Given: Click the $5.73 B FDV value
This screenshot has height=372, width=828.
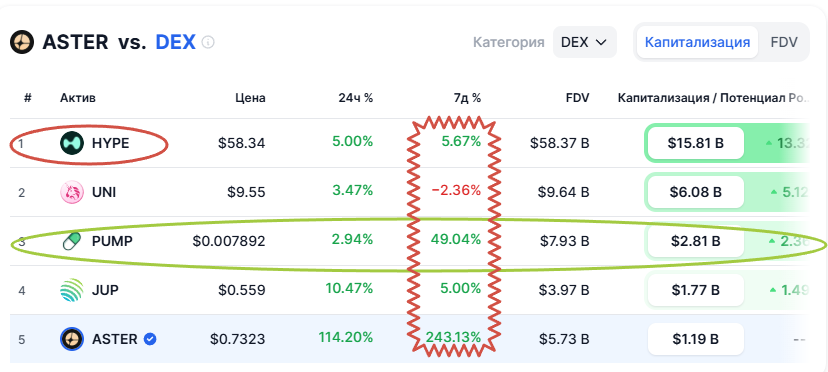Looking at the screenshot, I should pyautogui.click(x=564, y=339).
